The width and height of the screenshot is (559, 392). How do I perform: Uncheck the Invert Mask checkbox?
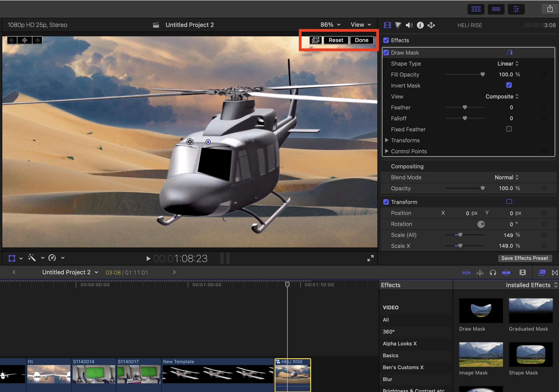click(509, 85)
